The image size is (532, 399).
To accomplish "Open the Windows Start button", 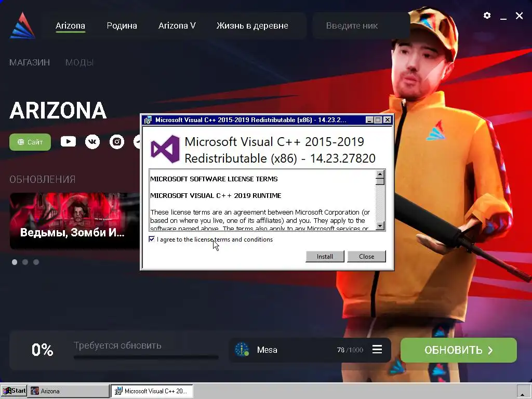I will click(x=14, y=391).
